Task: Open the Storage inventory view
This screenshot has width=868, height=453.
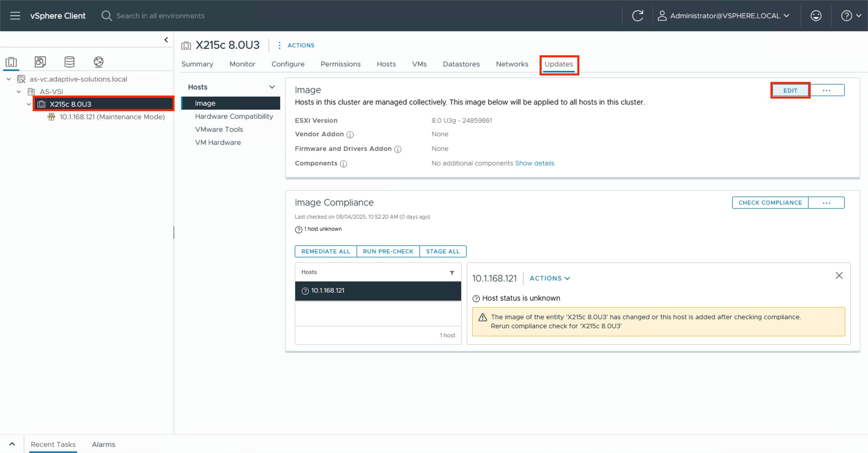Action: pyautogui.click(x=69, y=62)
